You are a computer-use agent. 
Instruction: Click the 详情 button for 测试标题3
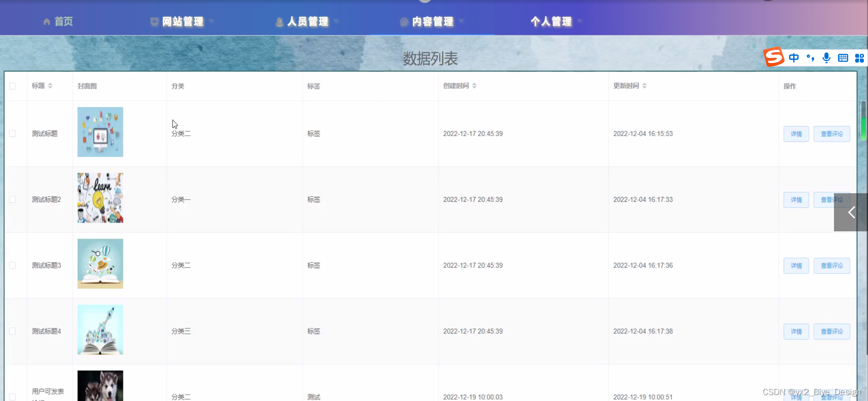[796, 265]
